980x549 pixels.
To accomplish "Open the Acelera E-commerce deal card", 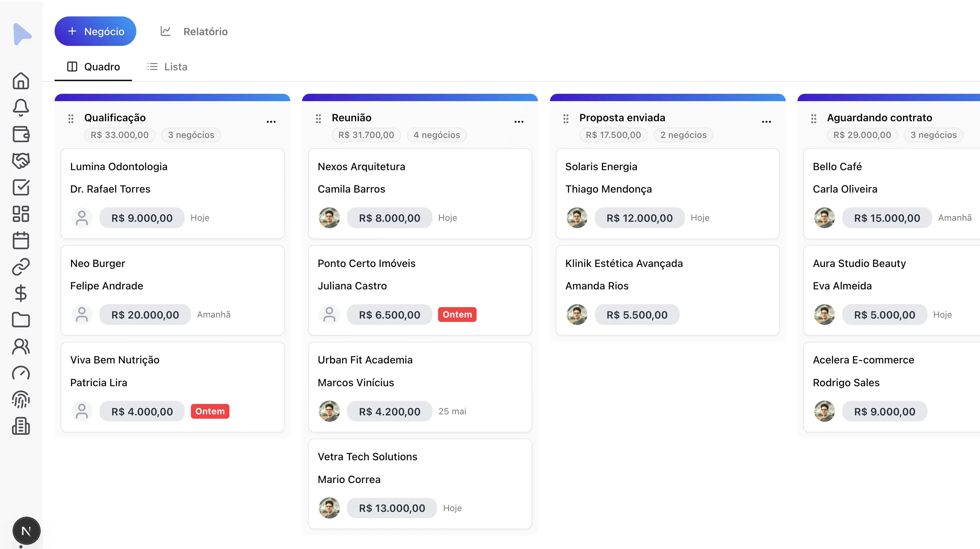I will (x=892, y=387).
